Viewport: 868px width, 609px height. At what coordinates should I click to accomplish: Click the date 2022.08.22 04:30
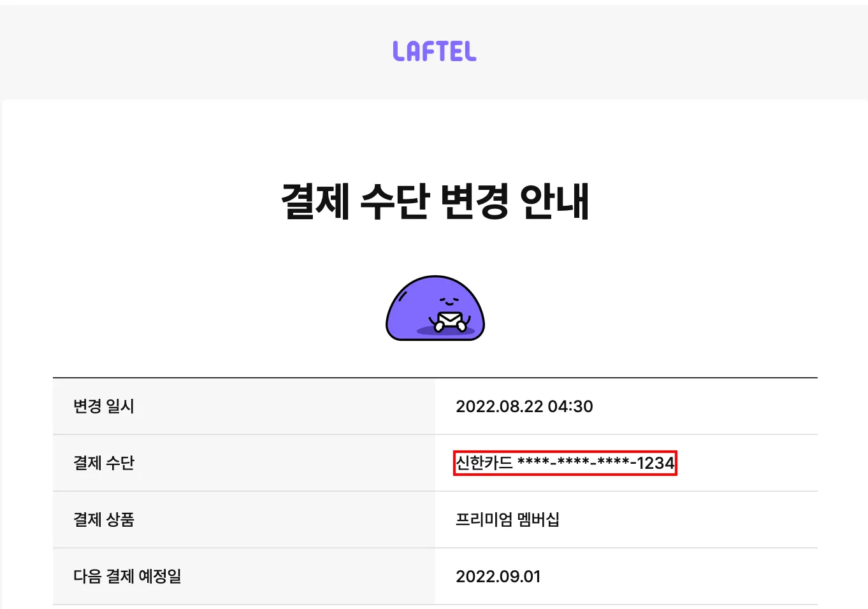pos(524,406)
